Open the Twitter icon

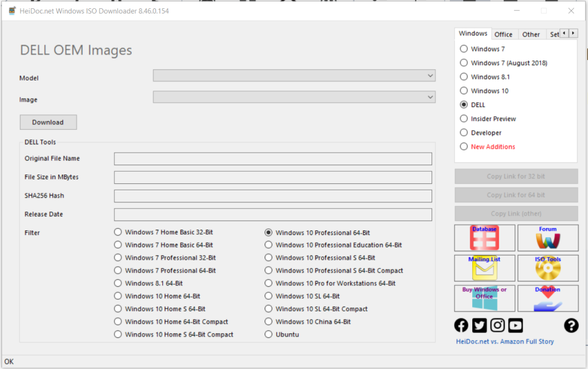(x=479, y=325)
